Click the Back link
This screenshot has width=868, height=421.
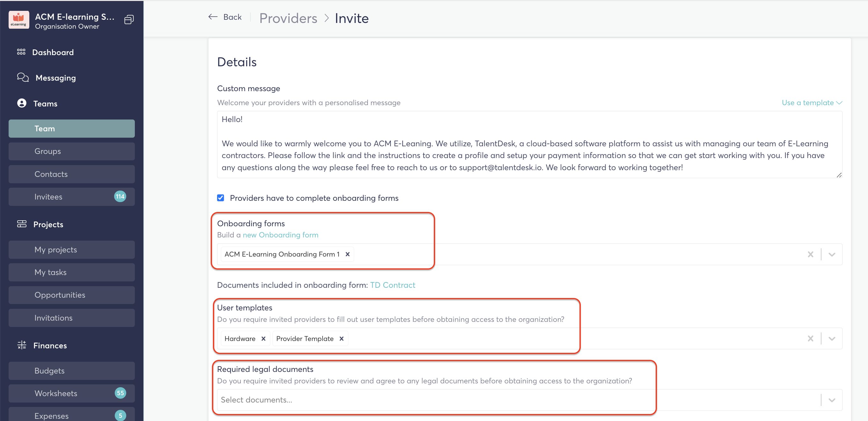(232, 17)
